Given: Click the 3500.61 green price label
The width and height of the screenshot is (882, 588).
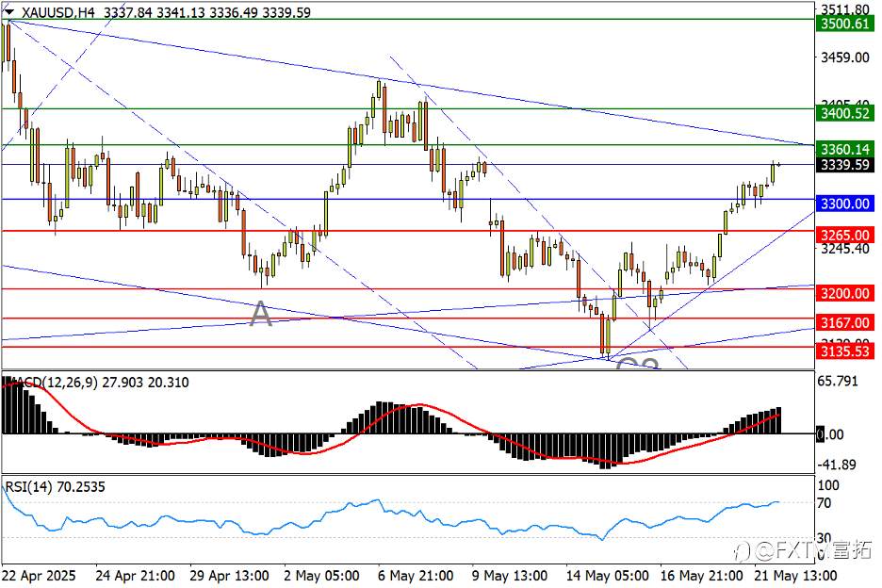Looking at the screenshot, I should pyautogui.click(x=845, y=24).
